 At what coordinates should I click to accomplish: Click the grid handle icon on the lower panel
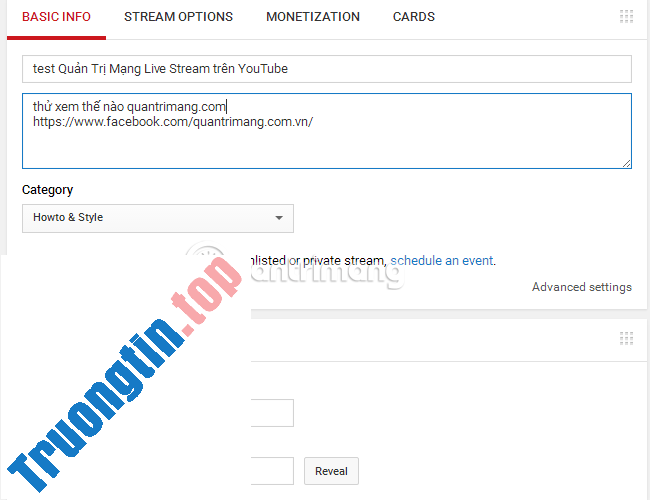626,338
